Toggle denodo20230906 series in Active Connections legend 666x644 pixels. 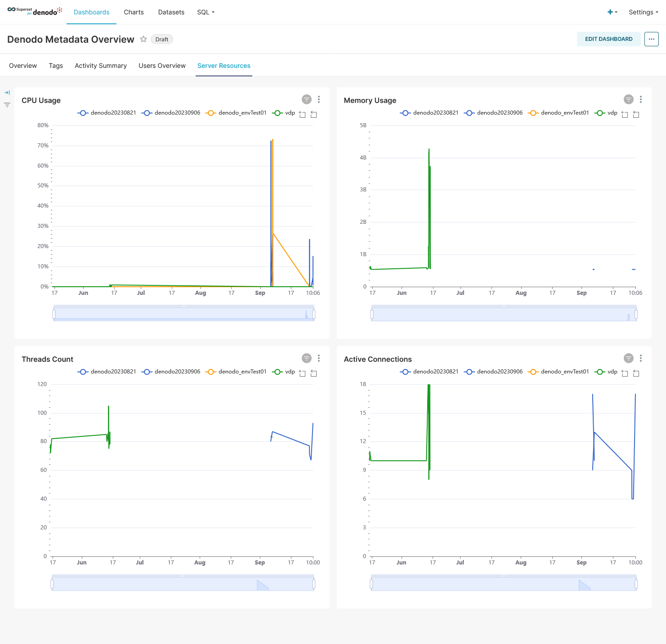[x=493, y=372]
